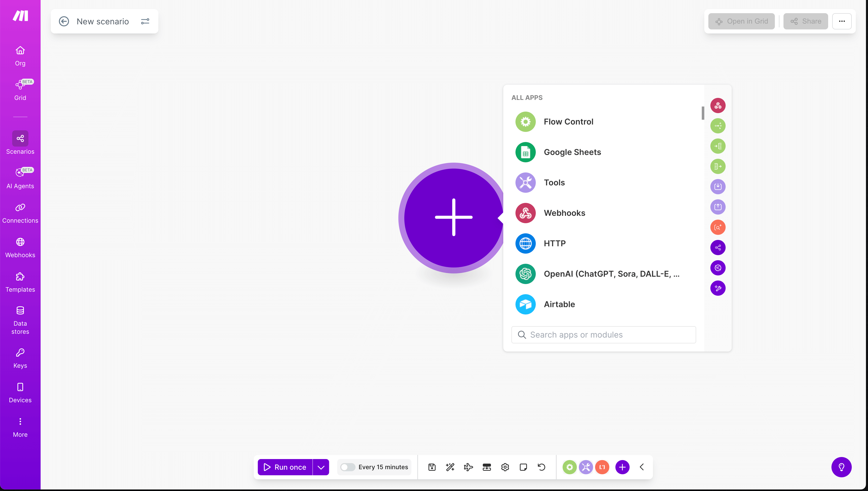Click the previous versions rollback icon

(541, 467)
